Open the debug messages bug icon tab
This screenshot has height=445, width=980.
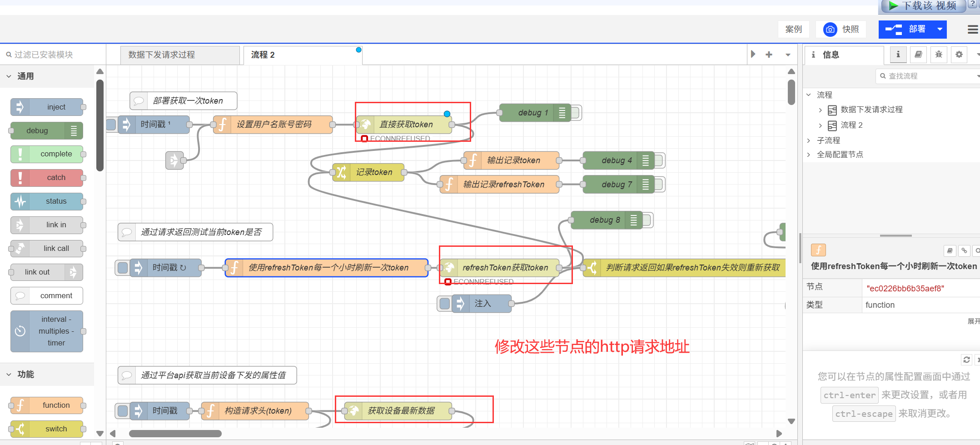pos(939,55)
